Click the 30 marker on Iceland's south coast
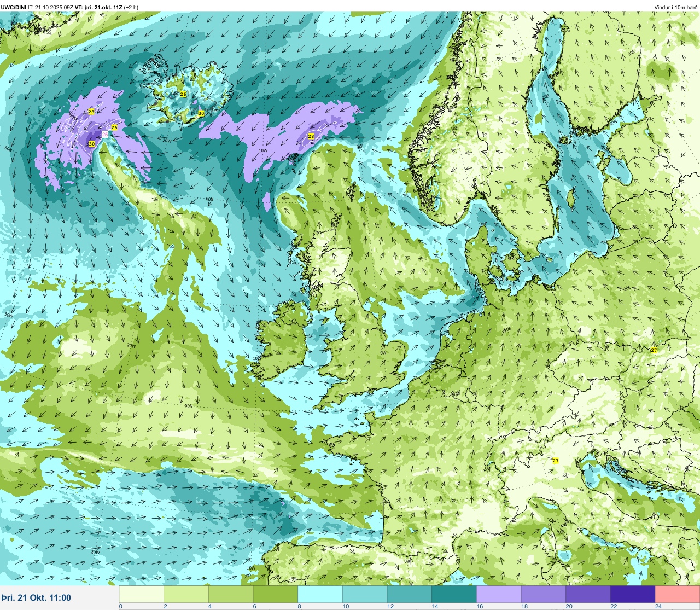 [201, 113]
